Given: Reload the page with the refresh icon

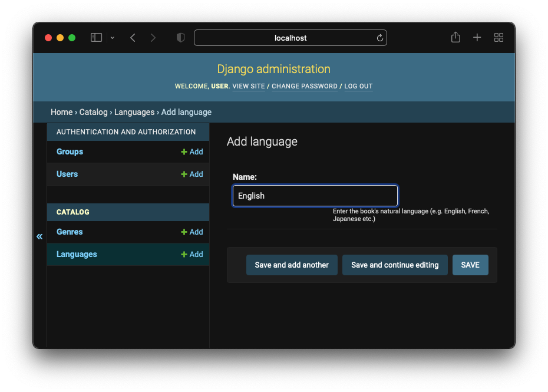Looking at the screenshot, I should click(379, 38).
